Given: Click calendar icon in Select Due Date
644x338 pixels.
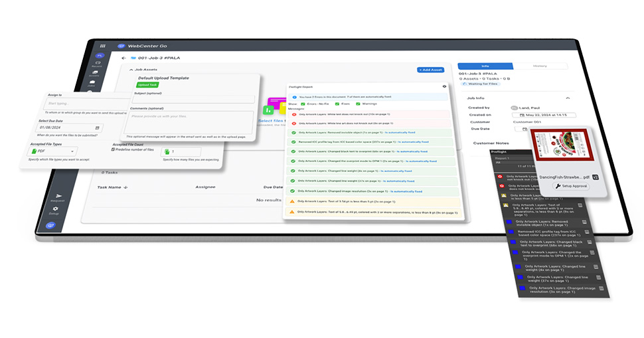Looking at the screenshot, I should (98, 127).
